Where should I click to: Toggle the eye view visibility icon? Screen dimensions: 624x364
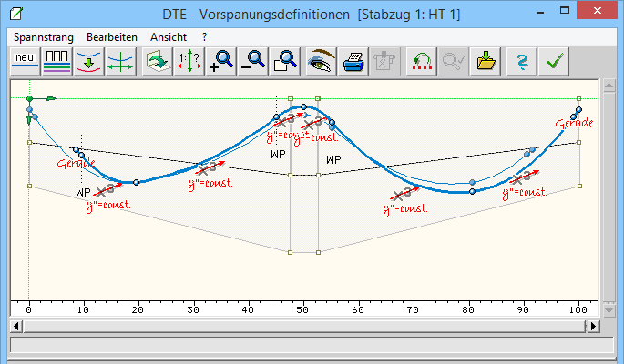(322, 62)
